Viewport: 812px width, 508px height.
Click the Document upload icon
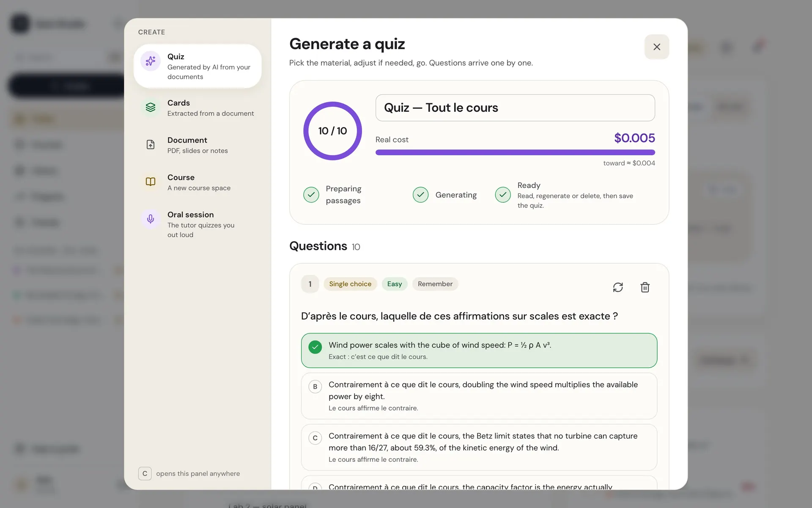click(x=151, y=145)
